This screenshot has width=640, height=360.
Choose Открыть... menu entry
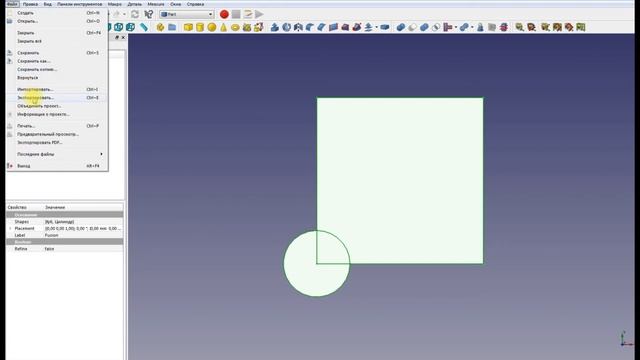pyautogui.click(x=57, y=21)
